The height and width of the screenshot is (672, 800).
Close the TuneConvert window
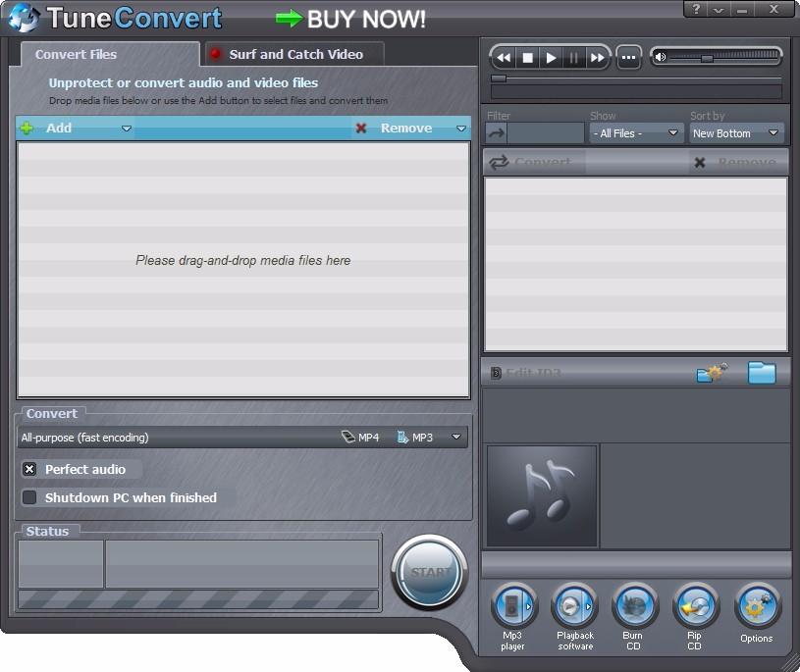(x=773, y=9)
